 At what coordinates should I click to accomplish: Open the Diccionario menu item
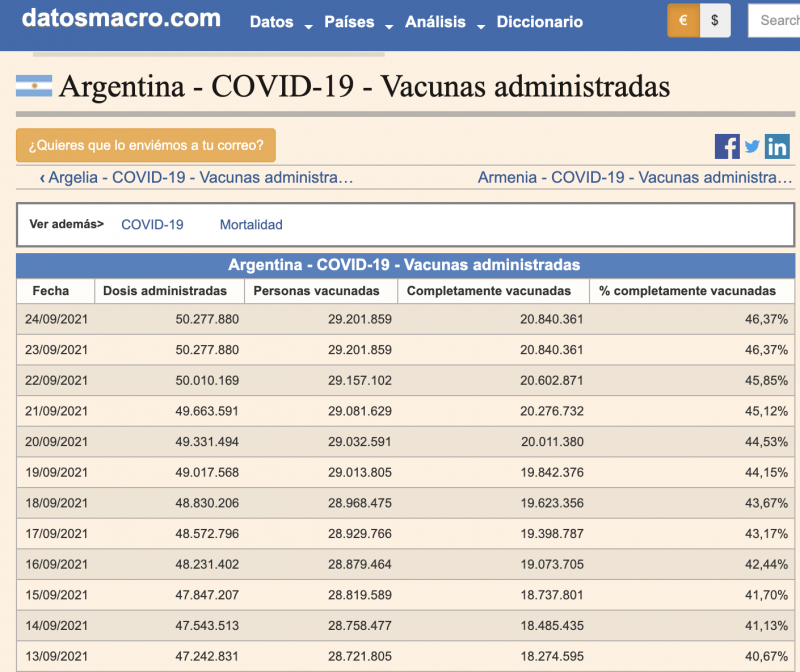[539, 22]
